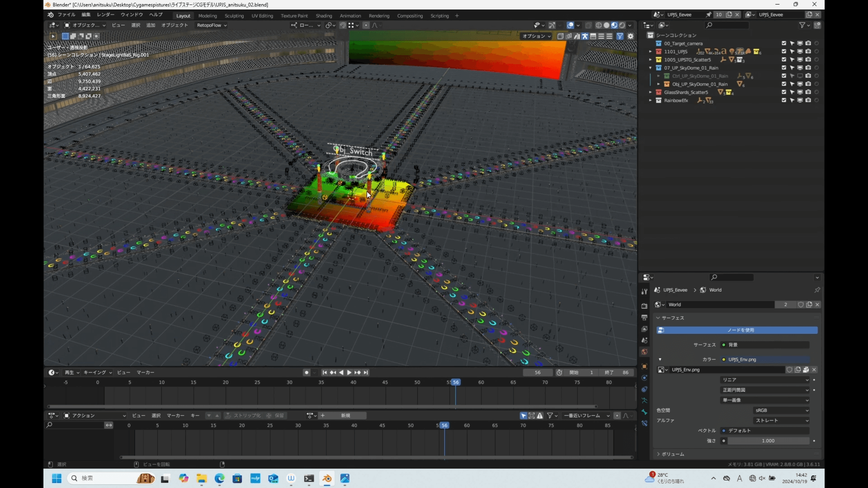
Task: Open Microsoft Edge from the taskbar
Action: 219,479
